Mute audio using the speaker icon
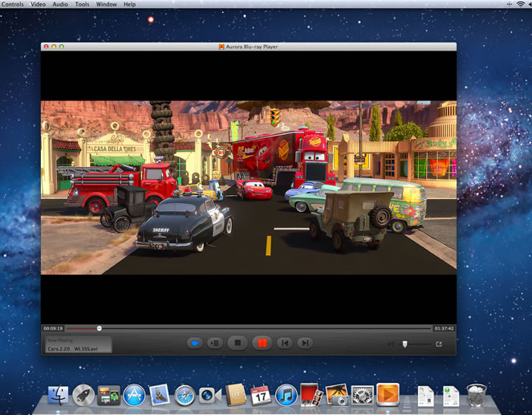532x415 pixels. (x=391, y=344)
